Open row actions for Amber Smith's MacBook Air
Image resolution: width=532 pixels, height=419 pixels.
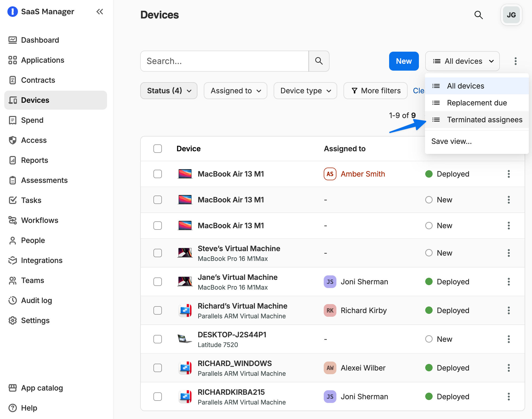[509, 174]
